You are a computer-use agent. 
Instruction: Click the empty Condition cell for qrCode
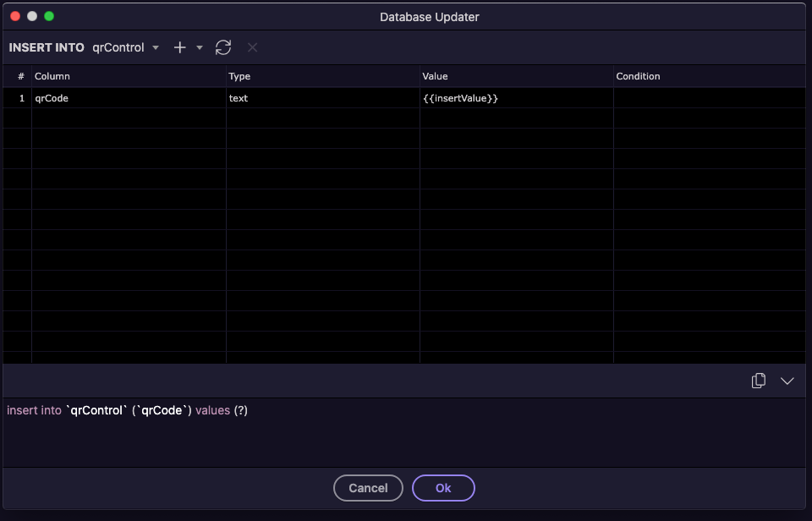click(709, 98)
